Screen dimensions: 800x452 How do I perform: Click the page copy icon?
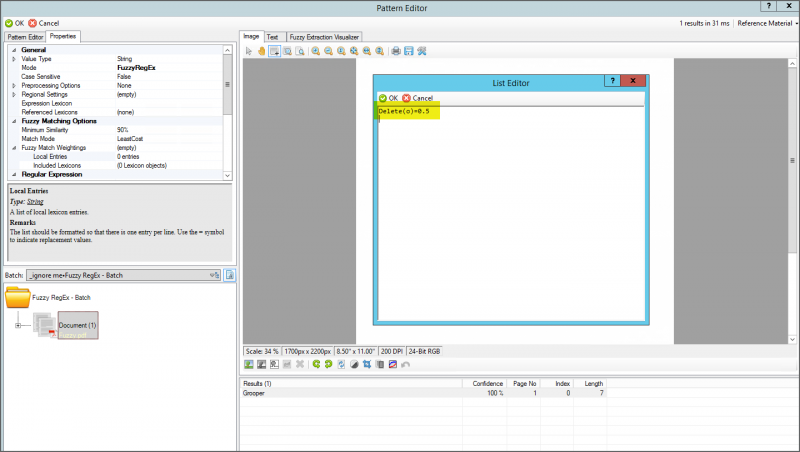(x=380, y=364)
